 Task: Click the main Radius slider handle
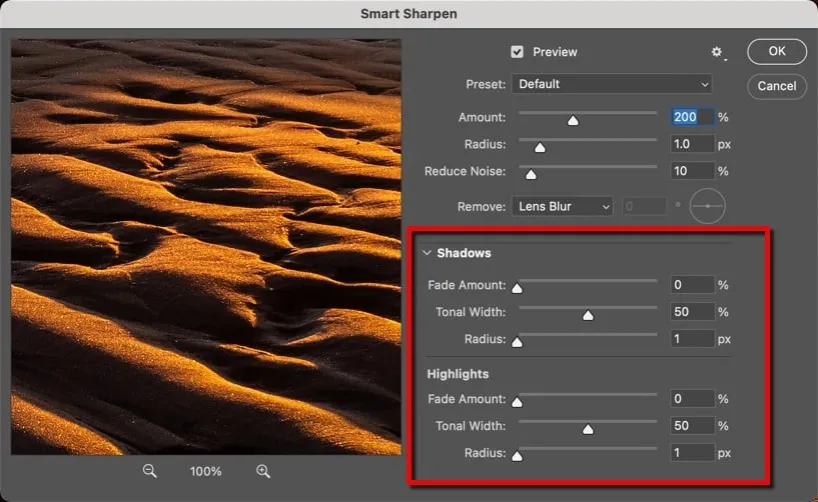tap(540, 148)
